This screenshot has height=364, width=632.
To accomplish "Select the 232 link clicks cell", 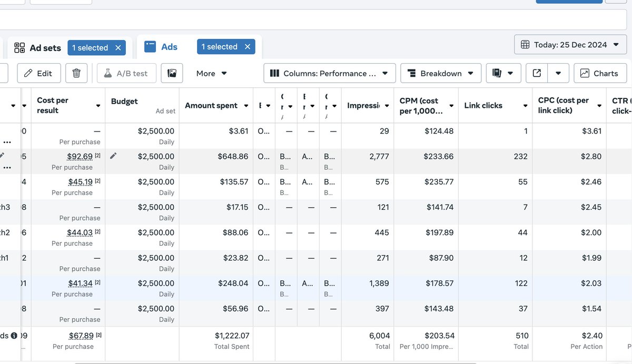I will (521, 156).
